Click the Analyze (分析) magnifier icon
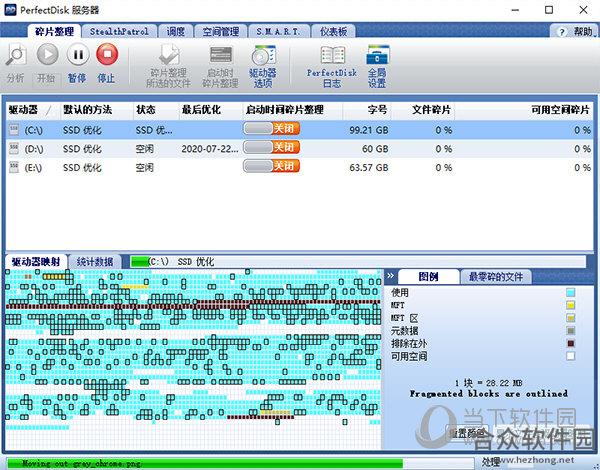600x470 pixels. click(16, 55)
